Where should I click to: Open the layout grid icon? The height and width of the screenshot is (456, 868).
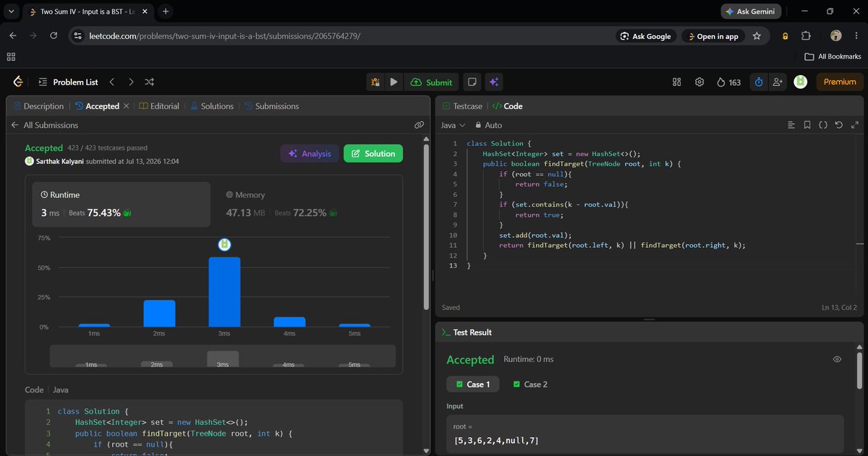tap(677, 82)
